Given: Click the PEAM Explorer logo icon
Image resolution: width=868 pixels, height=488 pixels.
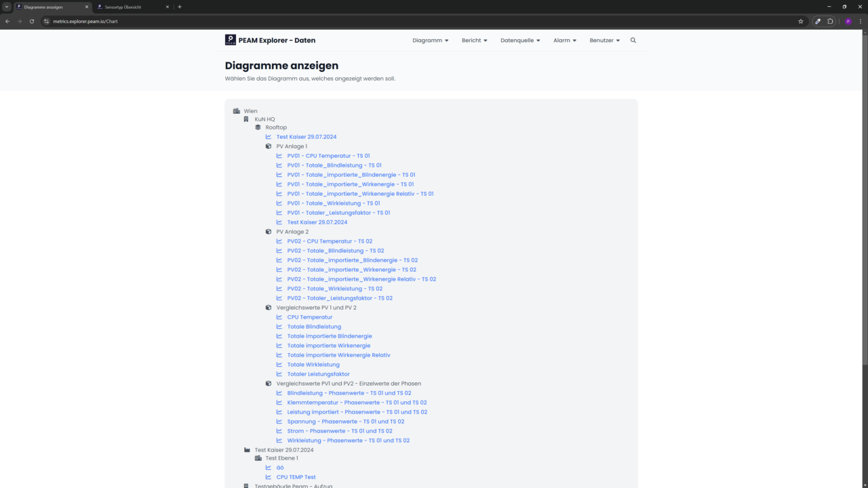Looking at the screenshot, I should pyautogui.click(x=231, y=40).
